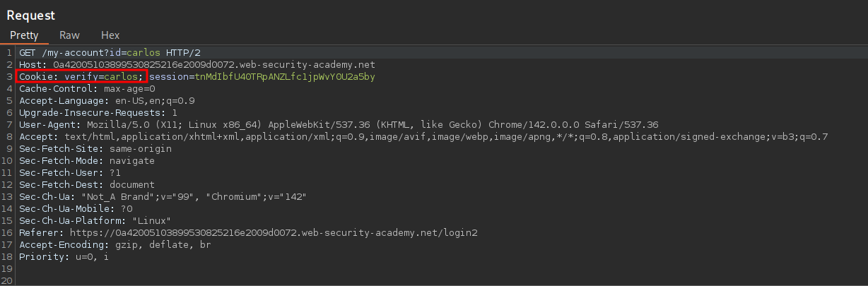The width and height of the screenshot is (868, 286).
Task: Click the Request panel title
Action: 31,15
